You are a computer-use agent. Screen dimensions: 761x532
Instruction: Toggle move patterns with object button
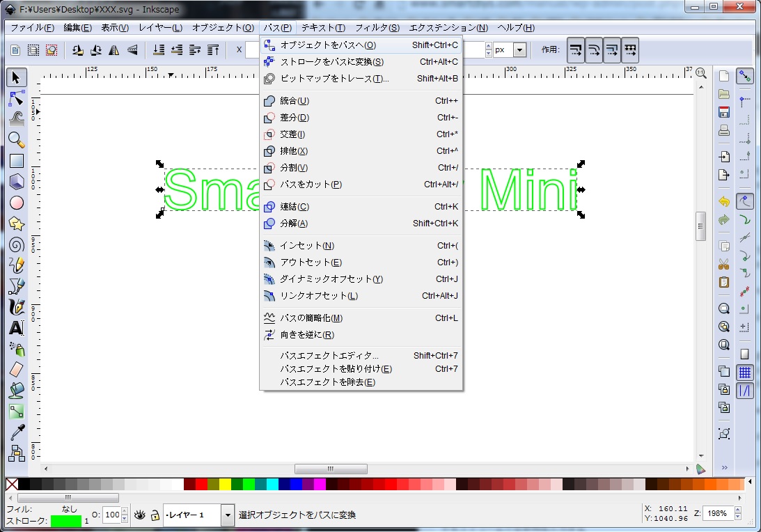pos(630,50)
